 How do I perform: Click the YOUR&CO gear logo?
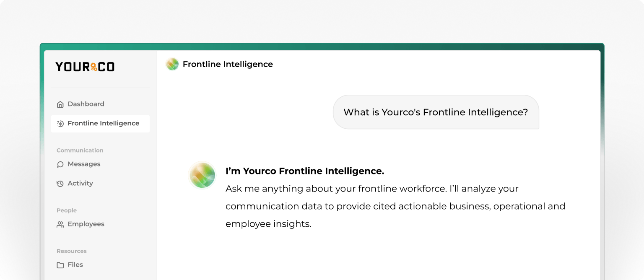pyautogui.click(x=85, y=66)
